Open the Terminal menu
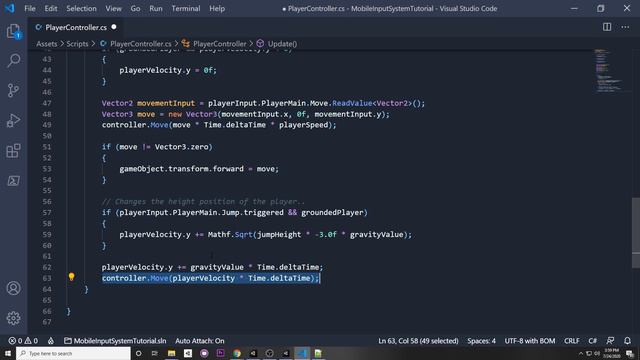Screen dimensions: 640x360 point(186,9)
